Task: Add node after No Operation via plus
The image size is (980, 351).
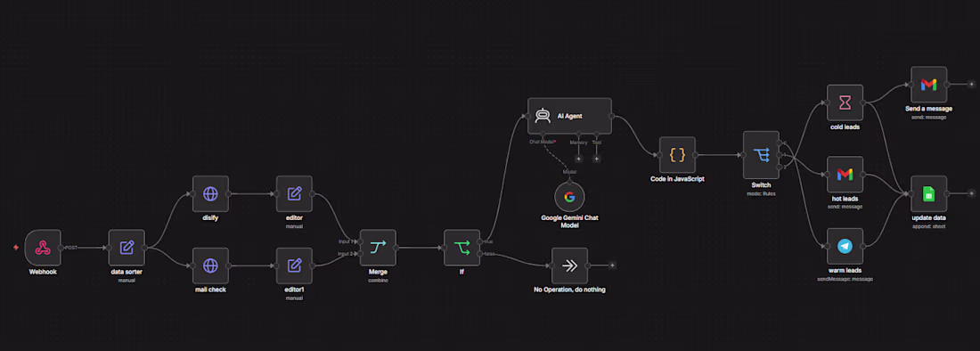Action: [613, 265]
